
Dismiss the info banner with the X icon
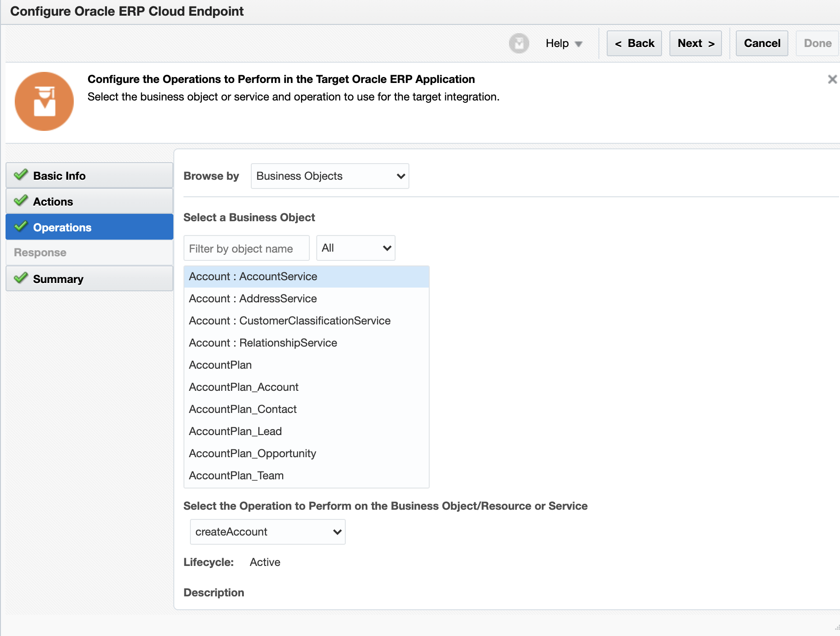point(832,79)
